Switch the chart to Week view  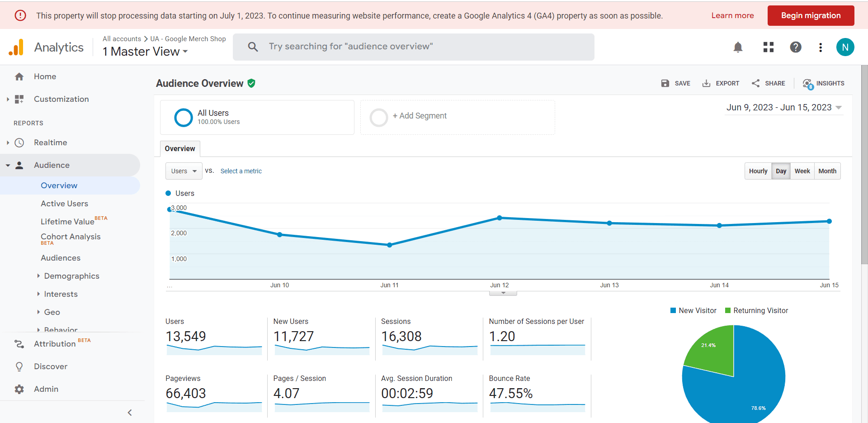(802, 171)
